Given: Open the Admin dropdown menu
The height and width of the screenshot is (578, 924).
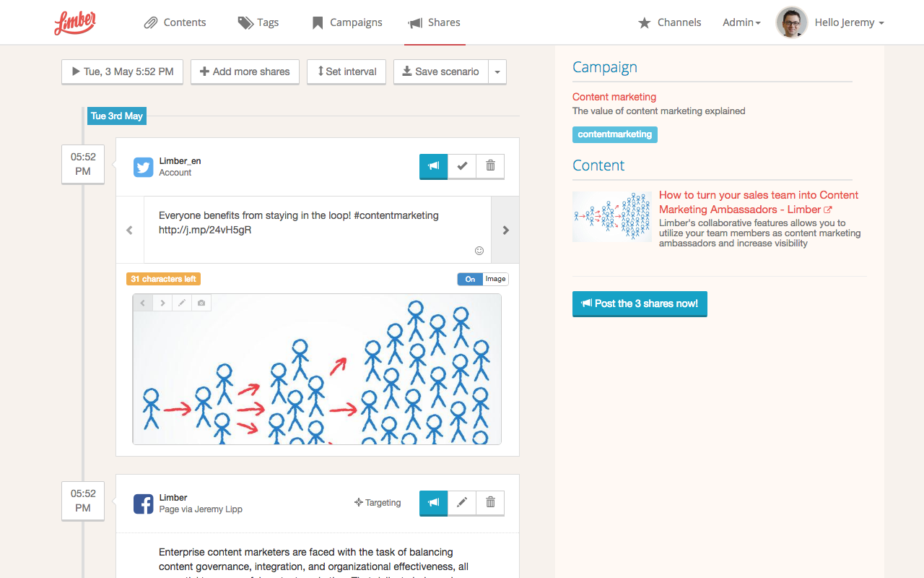Looking at the screenshot, I should click(x=741, y=22).
